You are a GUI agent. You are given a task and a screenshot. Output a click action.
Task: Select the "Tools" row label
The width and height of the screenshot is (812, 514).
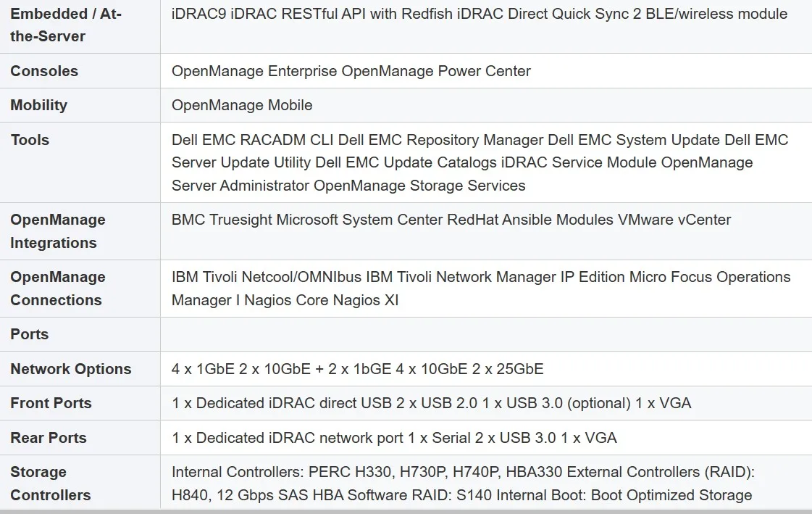coord(30,140)
